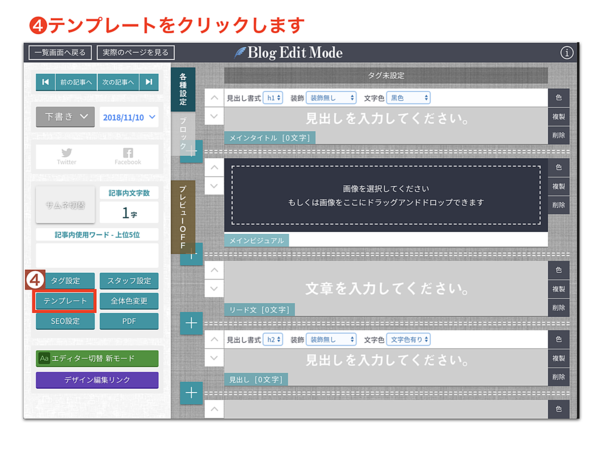Move h2 heading block down
The width and height of the screenshot is (600, 450).
(214, 358)
